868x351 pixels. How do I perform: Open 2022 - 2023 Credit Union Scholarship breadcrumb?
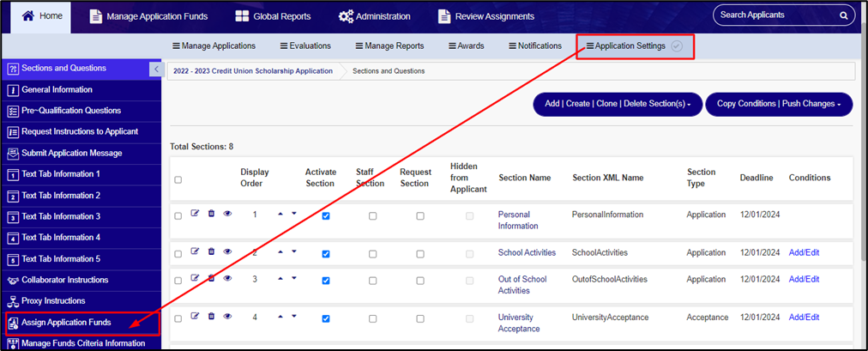(253, 71)
